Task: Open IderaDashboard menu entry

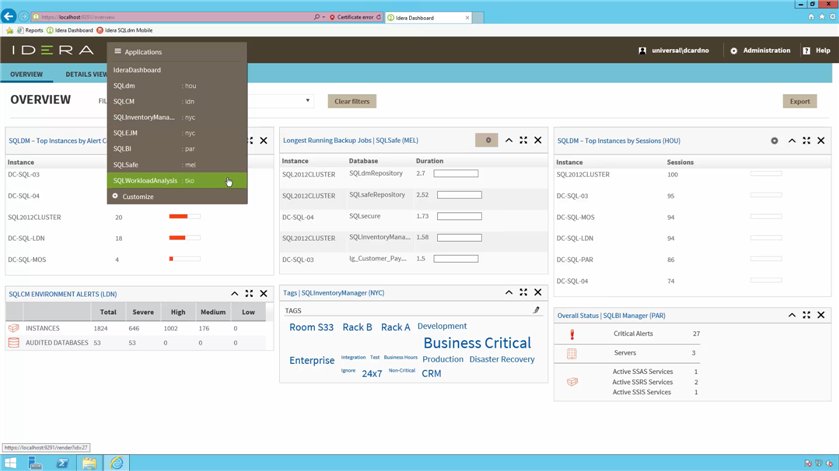Action: pyautogui.click(x=177, y=70)
